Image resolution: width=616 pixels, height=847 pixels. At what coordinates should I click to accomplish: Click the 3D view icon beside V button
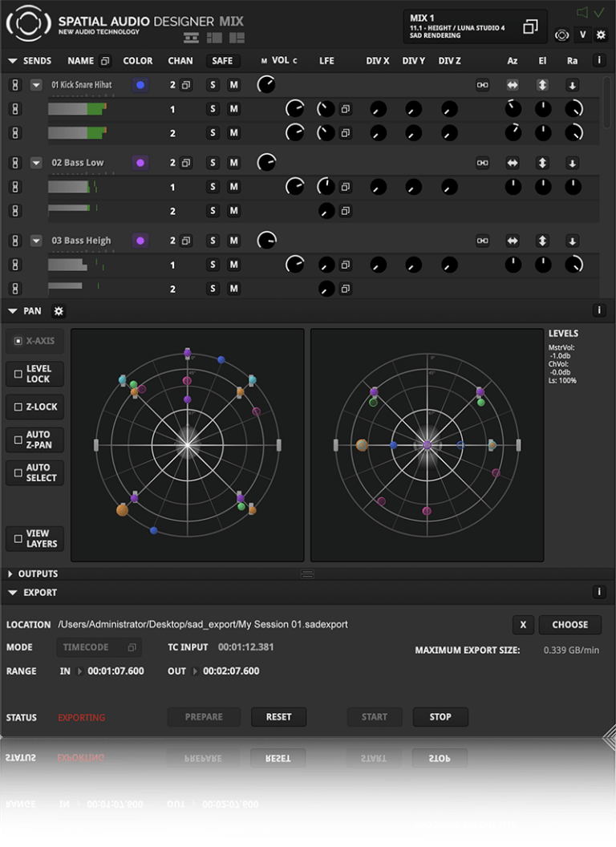point(562,35)
